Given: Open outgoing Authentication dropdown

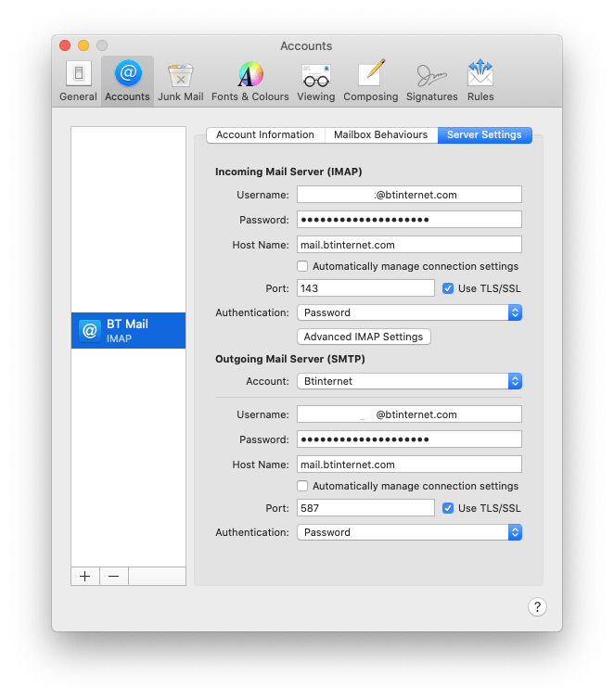Looking at the screenshot, I should (x=409, y=532).
